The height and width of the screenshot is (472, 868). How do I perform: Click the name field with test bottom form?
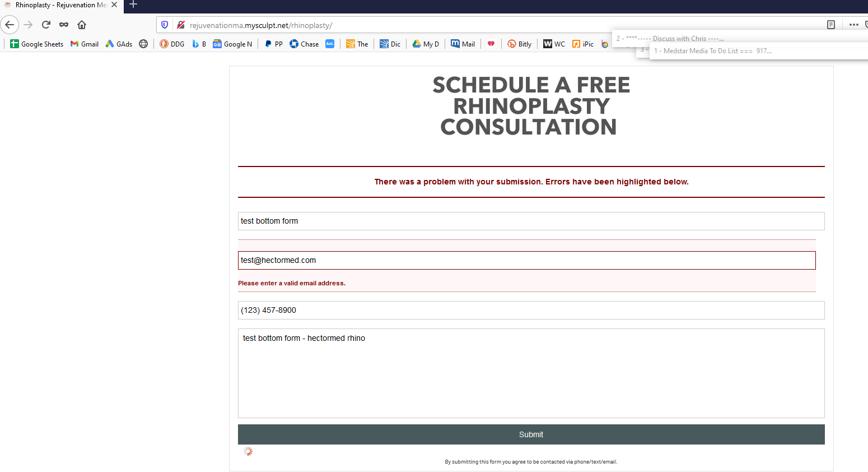click(531, 221)
